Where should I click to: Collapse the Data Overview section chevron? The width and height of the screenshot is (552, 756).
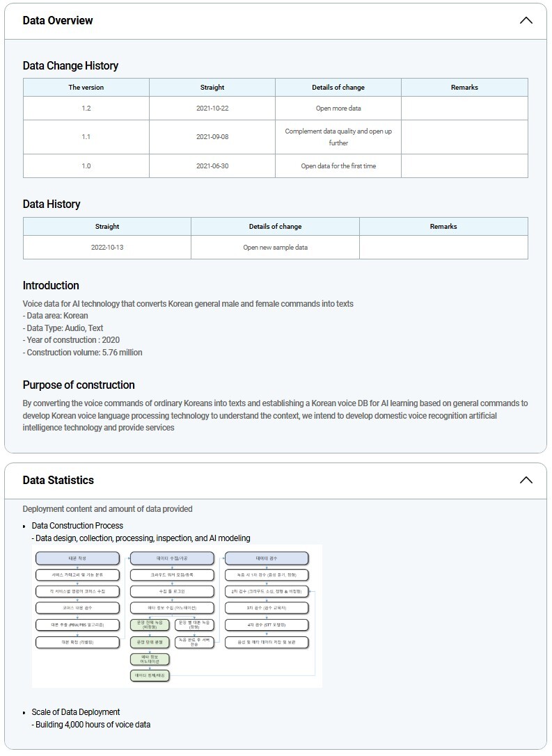point(526,20)
